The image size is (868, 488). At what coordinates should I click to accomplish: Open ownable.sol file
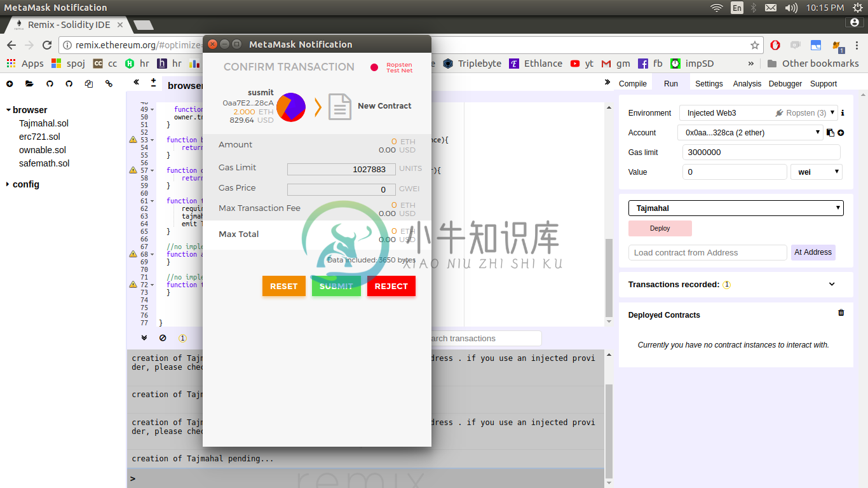tap(43, 150)
